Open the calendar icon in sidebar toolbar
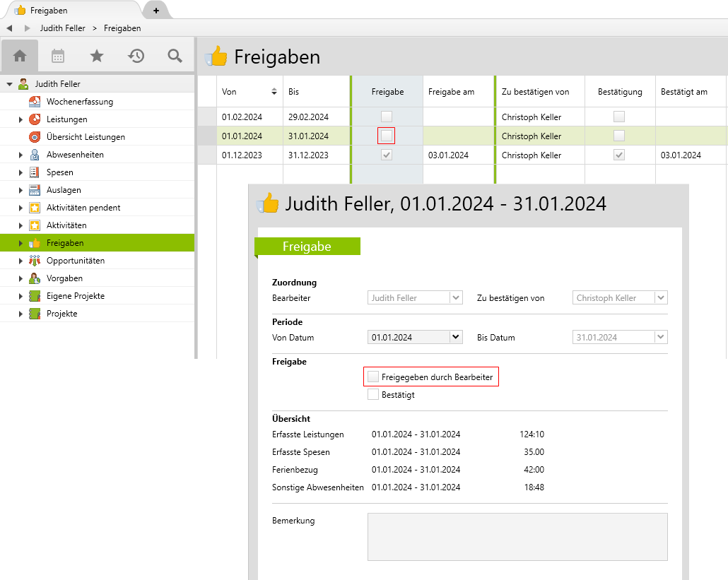 (x=58, y=56)
